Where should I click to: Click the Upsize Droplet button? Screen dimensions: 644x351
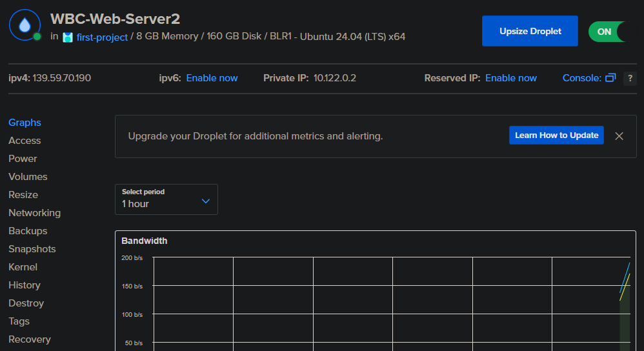point(530,31)
